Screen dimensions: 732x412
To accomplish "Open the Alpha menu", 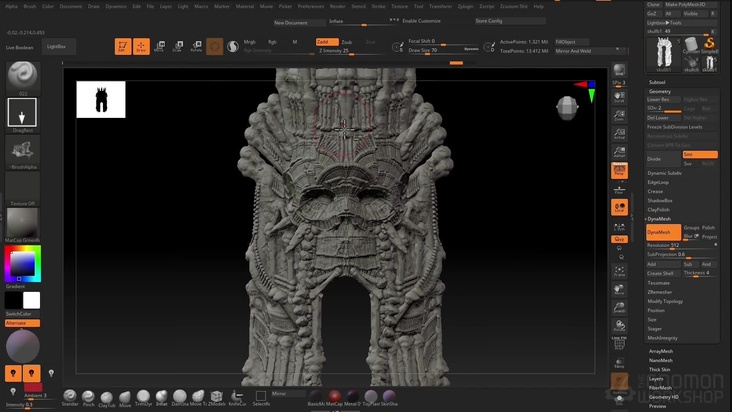I will [x=11, y=7].
